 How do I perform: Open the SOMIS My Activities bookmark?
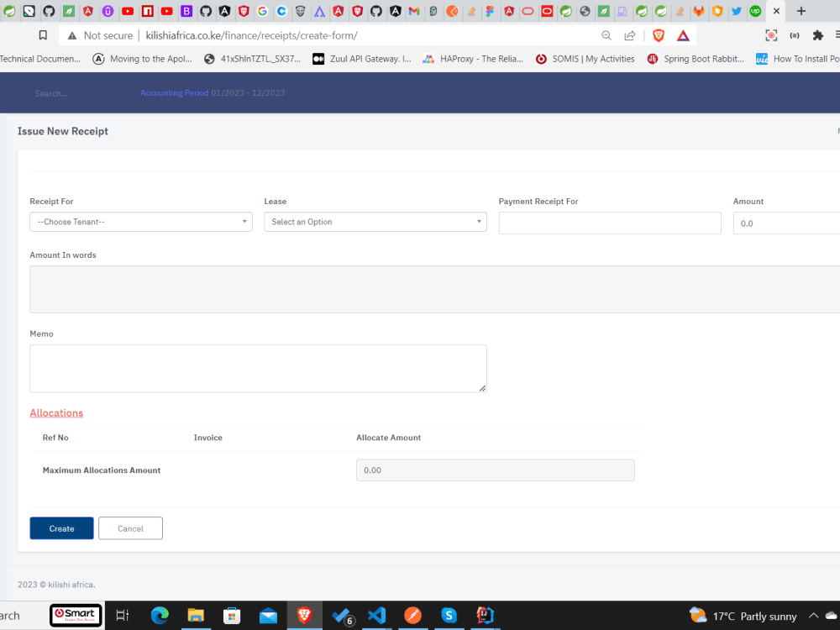click(585, 59)
